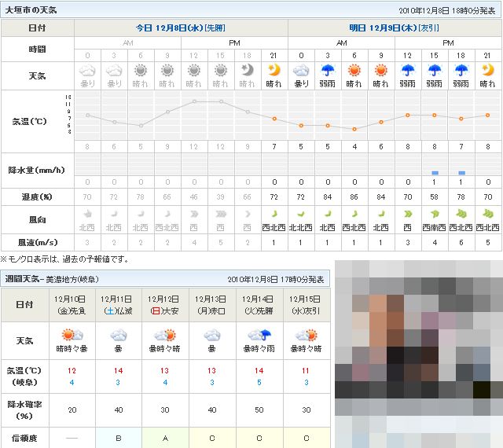Click 12月10日 precipitation probability 20

72,409
